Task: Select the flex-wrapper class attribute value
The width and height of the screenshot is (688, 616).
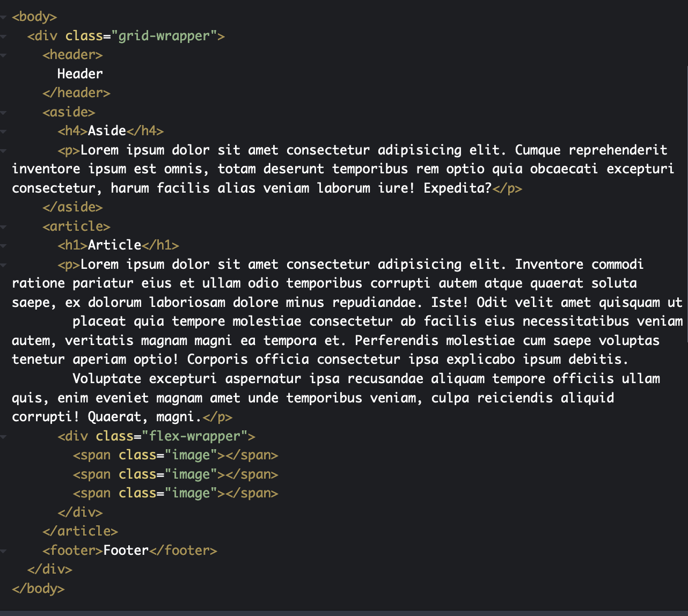Action: click(195, 436)
